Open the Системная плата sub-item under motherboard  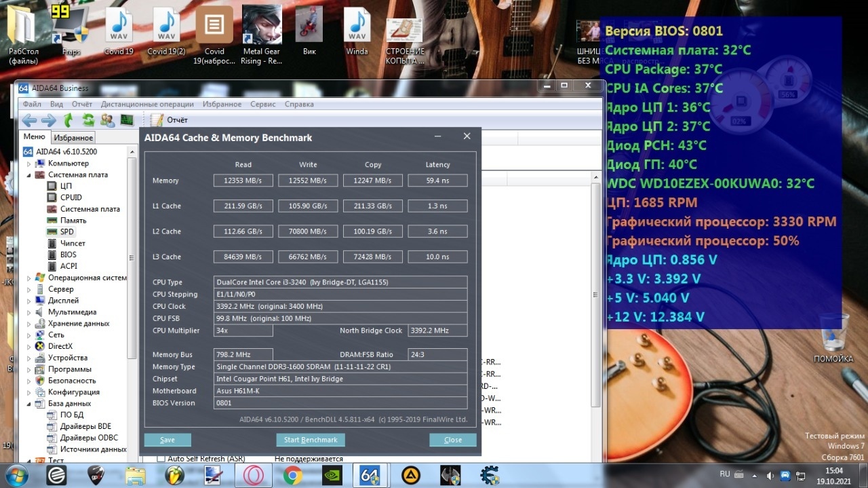(90, 209)
